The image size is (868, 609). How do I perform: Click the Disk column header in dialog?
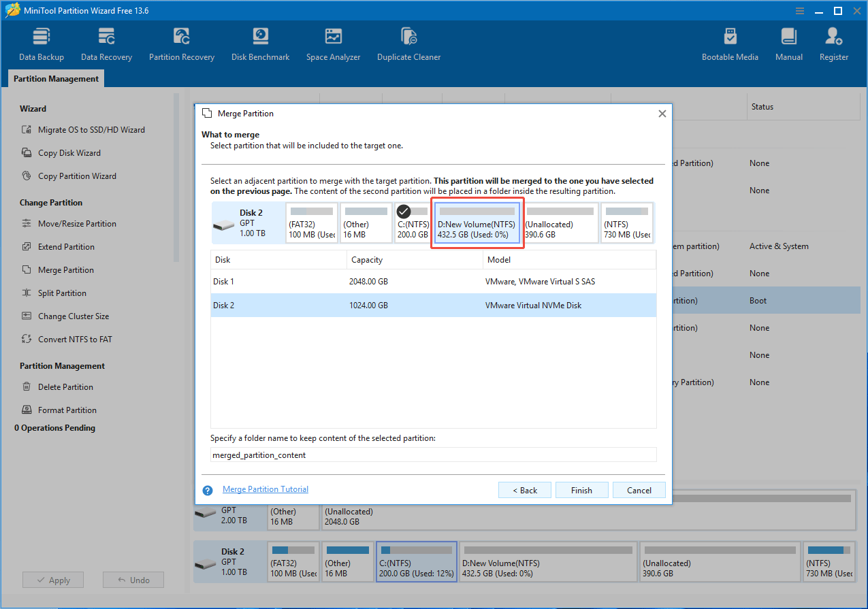(278, 260)
